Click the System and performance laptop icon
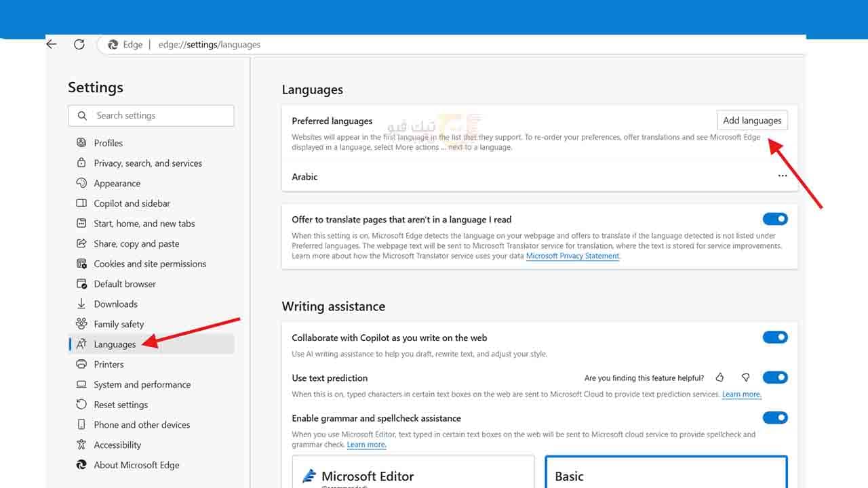868x488 pixels. tap(81, 384)
